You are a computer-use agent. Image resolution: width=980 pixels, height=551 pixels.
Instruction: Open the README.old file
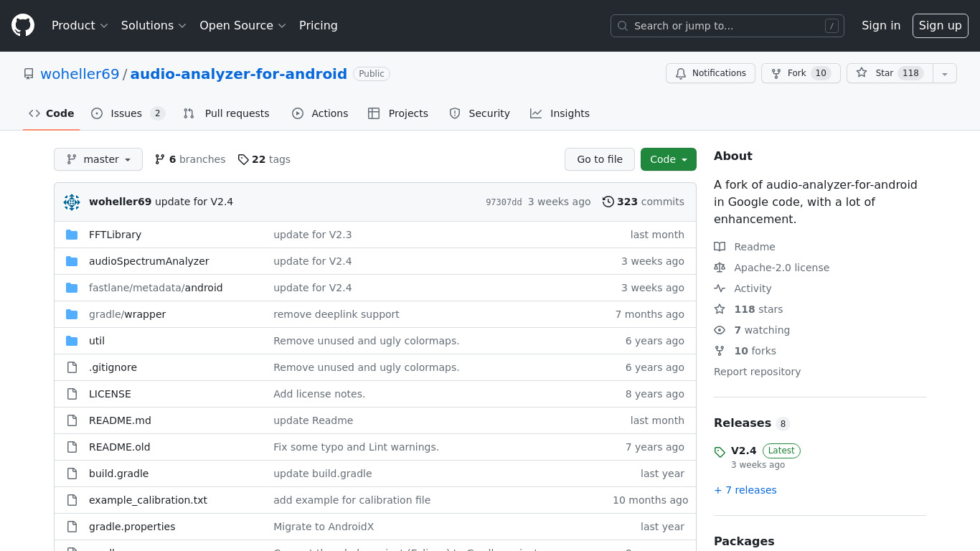(120, 447)
